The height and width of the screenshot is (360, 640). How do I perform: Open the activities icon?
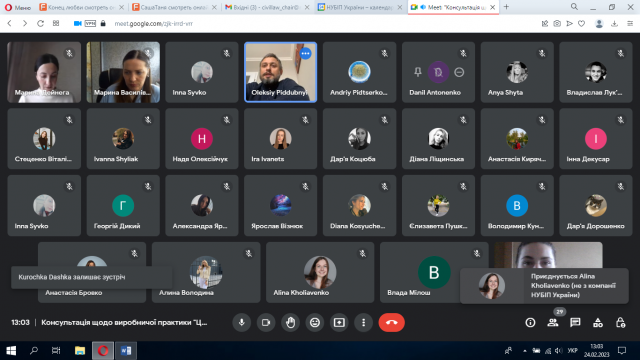coord(598,323)
